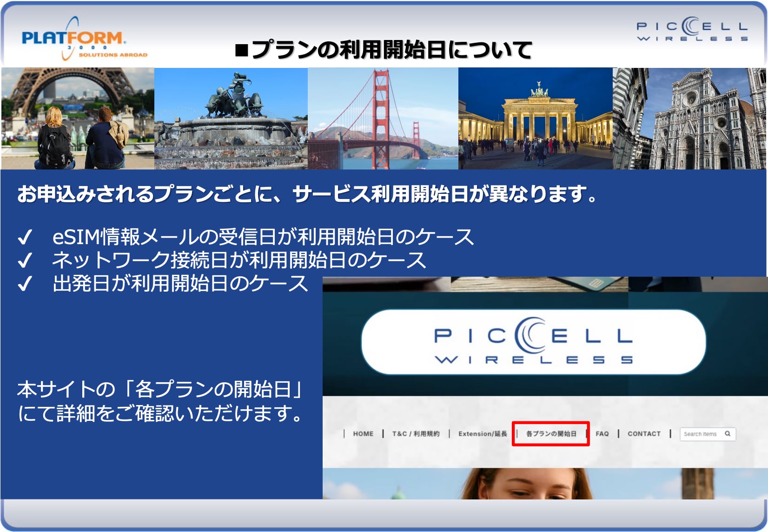The width and height of the screenshot is (768, 532).
Task: Click the line 'eSIM情報メールの受信日が利用開始日のケース'
Action: click(x=263, y=237)
